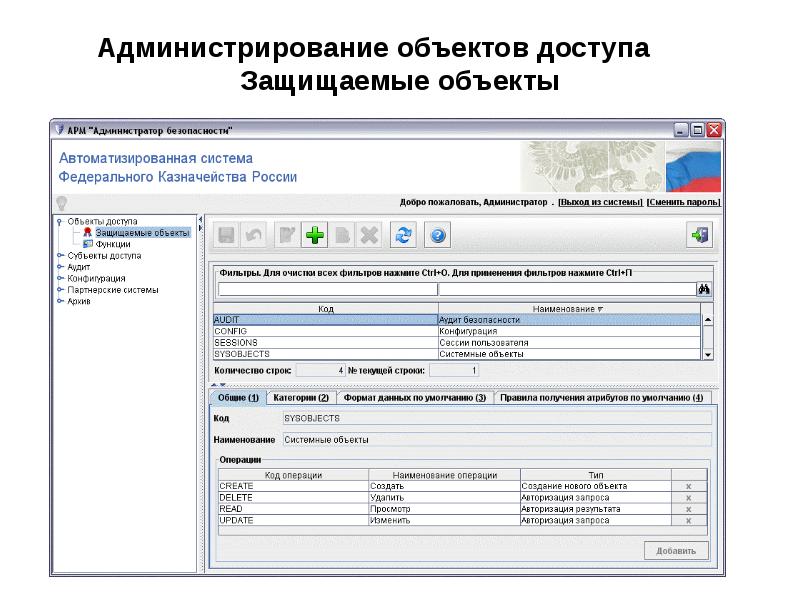
Task: Open the Формат данных по умолчанию tab
Action: 414,397
